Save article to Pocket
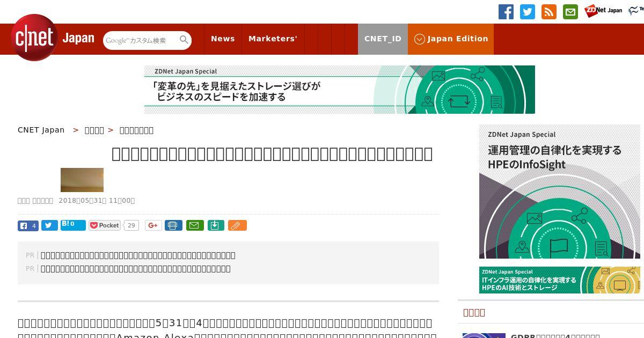Image resolution: width=644 pixels, height=338 pixels. click(105, 225)
